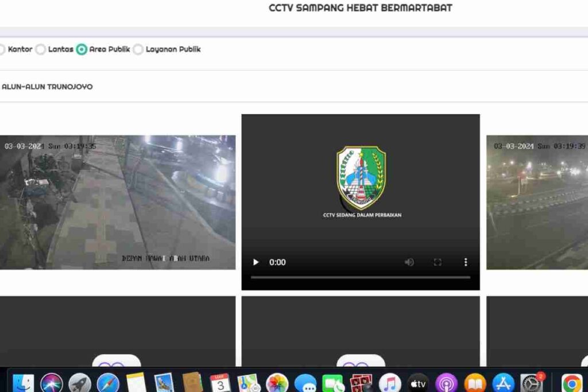
Task: Open System Preferences with update badge
Action: 532,382
